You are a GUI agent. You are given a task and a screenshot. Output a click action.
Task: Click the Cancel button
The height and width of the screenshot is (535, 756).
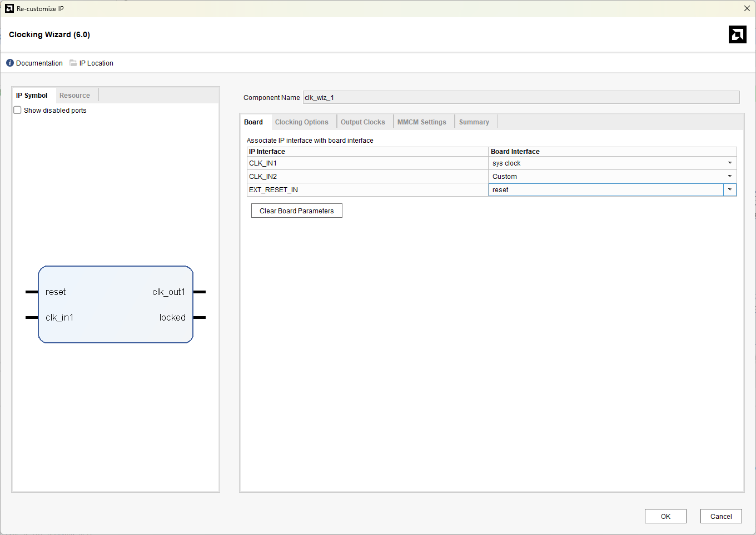coord(721,516)
